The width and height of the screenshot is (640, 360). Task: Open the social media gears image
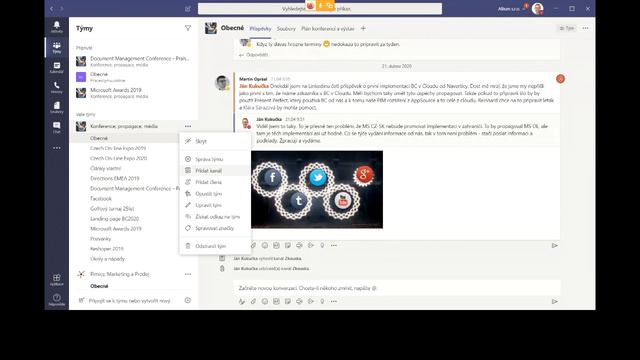pos(317,189)
